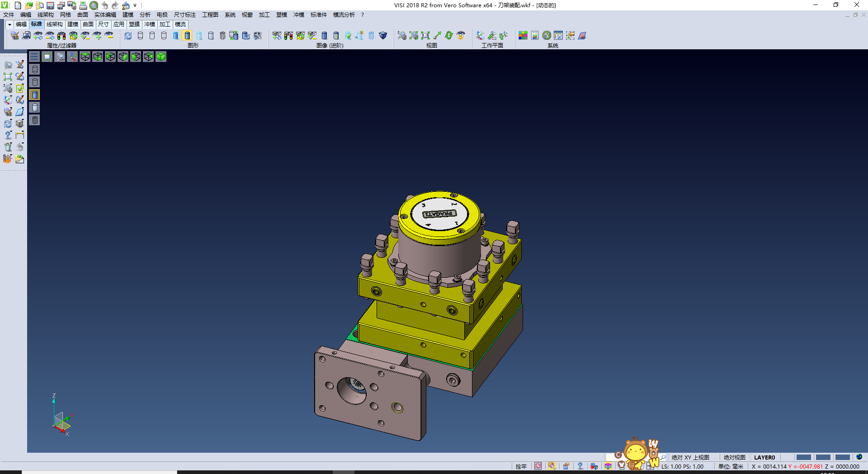Click the smiley eye view icon
The height and width of the screenshot is (474, 868).
[461, 35]
